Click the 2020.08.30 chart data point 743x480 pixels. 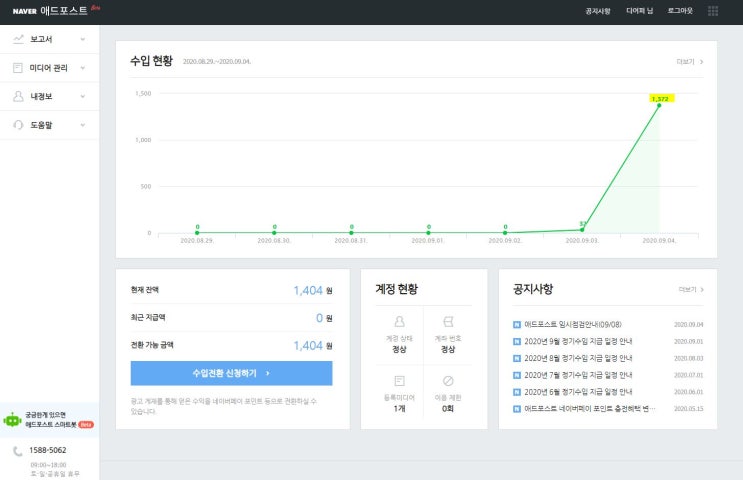(274, 233)
